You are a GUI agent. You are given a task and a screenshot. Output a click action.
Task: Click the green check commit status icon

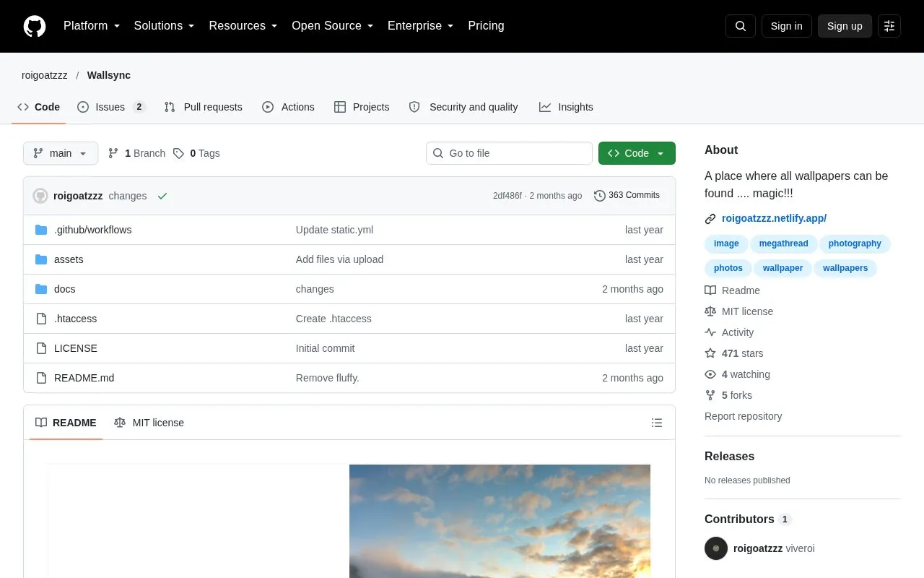tap(162, 196)
